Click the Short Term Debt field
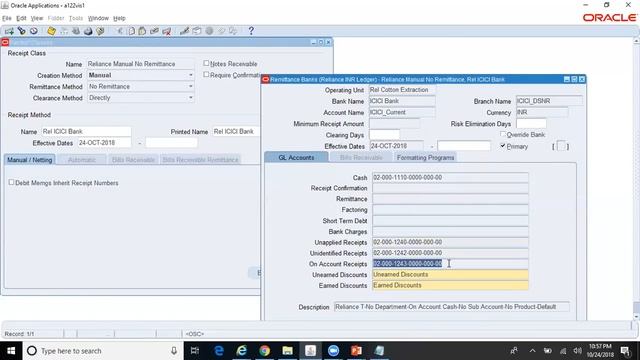 pyautogui.click(x=450, y=221)
